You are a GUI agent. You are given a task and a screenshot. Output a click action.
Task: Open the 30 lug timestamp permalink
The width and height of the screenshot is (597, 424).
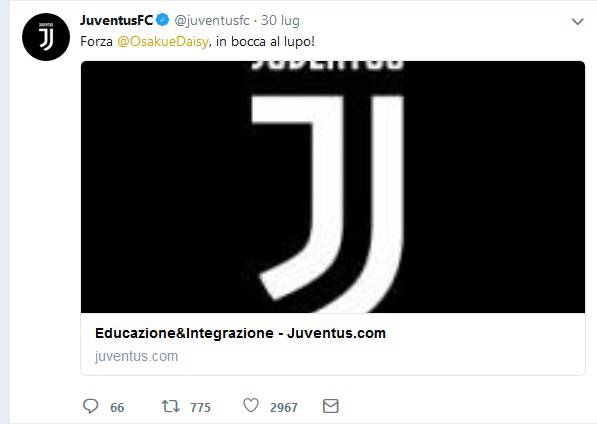(280, 21)
